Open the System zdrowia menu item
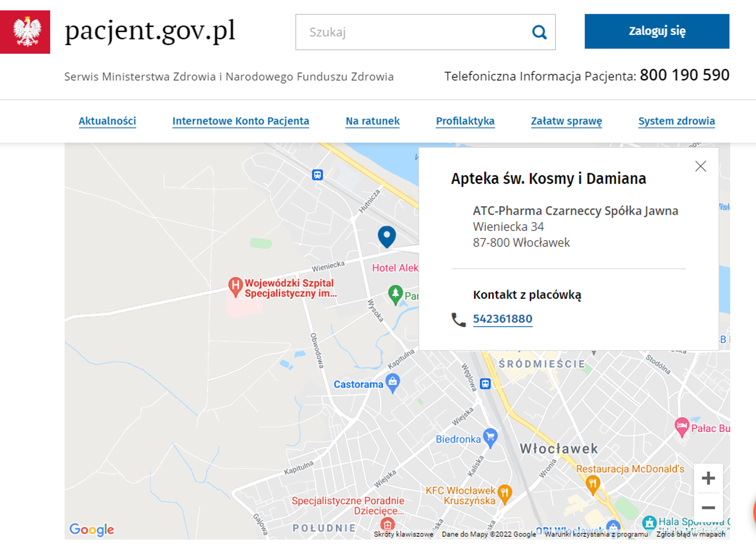Viewport: 756px width, 554px height. [676, 121]
